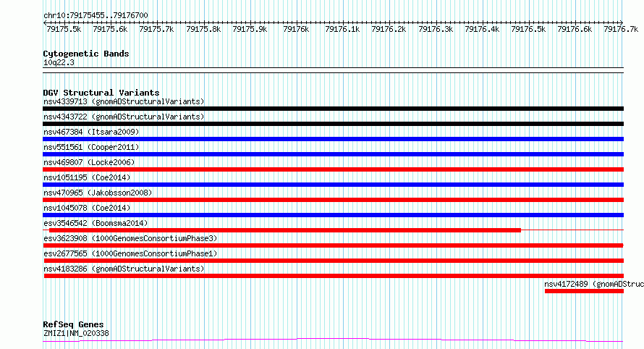Click the 79175.6k ruler label
The image size is (644, 349).
pyautogui.click(x=110, y=29)
